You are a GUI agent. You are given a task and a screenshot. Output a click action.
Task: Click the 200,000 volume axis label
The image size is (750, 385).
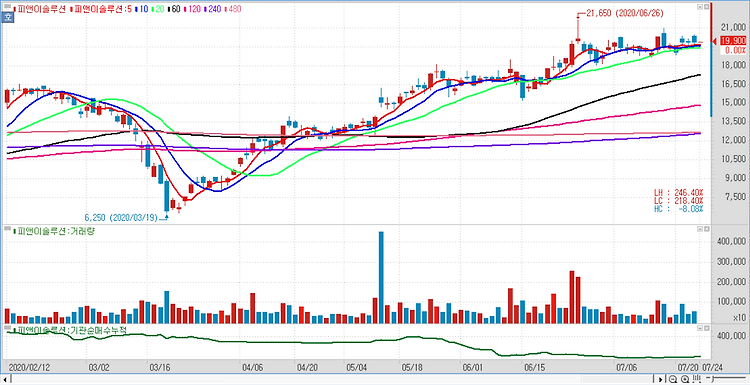[730, 282]
